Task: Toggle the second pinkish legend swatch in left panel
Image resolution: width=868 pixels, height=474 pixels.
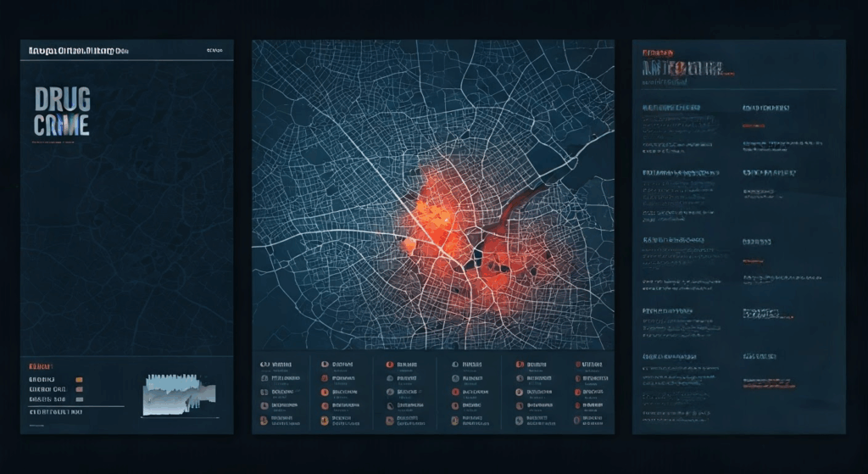Action: point(79,389)
